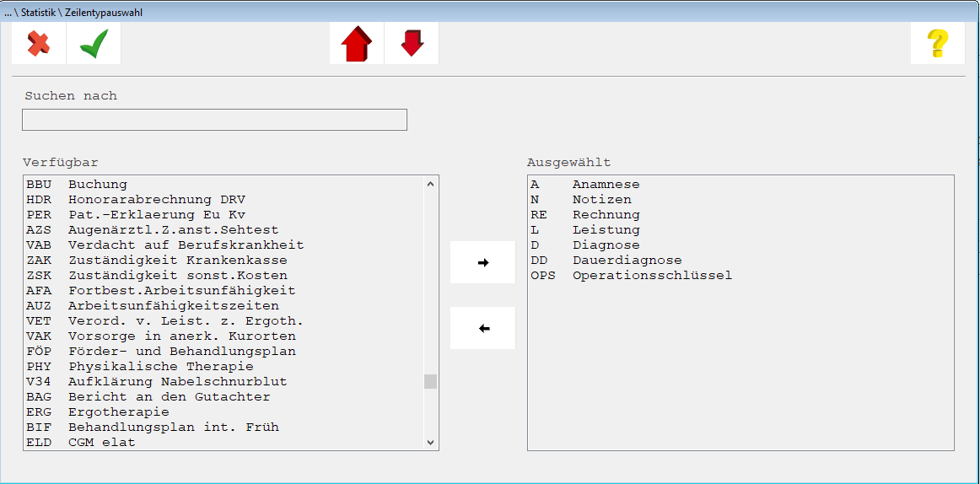This screenshot has height=484, width=980.
Task: Select PER Pat.-Erklaerung Eu Kv row
Action: [x=223, y=214]
